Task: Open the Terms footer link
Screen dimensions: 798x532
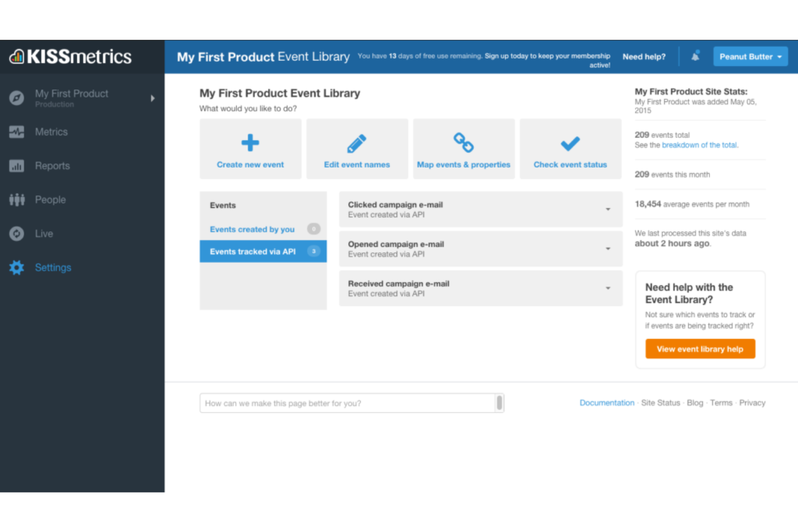Action: pos(721,403)
